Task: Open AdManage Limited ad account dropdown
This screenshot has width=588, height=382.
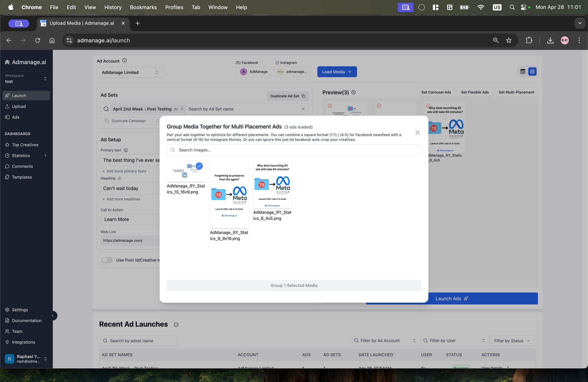Action: pyautogui.click(x=130, y=72)
